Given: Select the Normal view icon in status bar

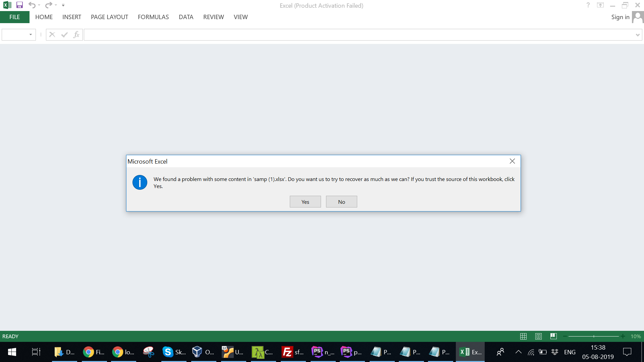Looking at the screenshot, I should (523, 336).
